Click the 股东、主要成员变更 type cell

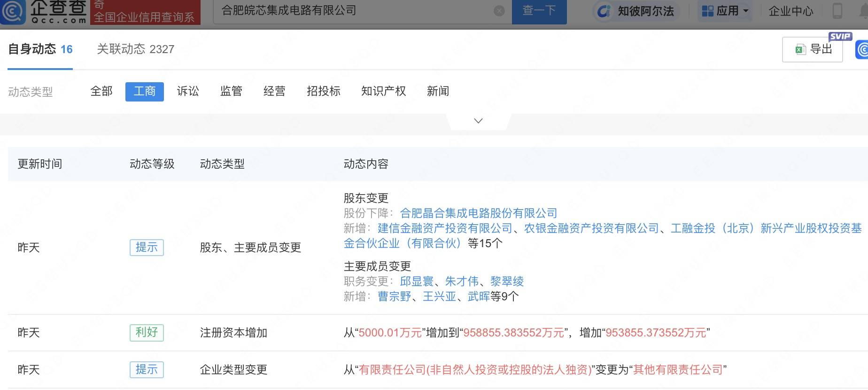(x=250, y=248)
